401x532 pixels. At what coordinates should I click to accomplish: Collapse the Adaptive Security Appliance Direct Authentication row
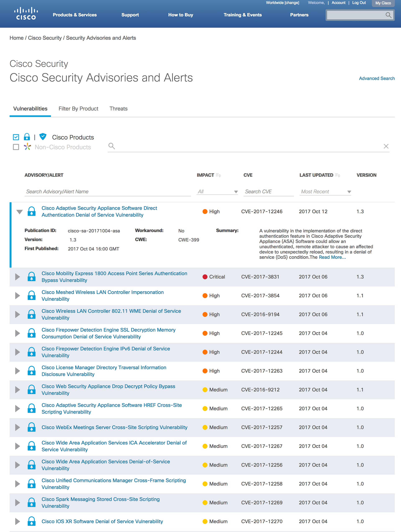click(x=19, y=212)
